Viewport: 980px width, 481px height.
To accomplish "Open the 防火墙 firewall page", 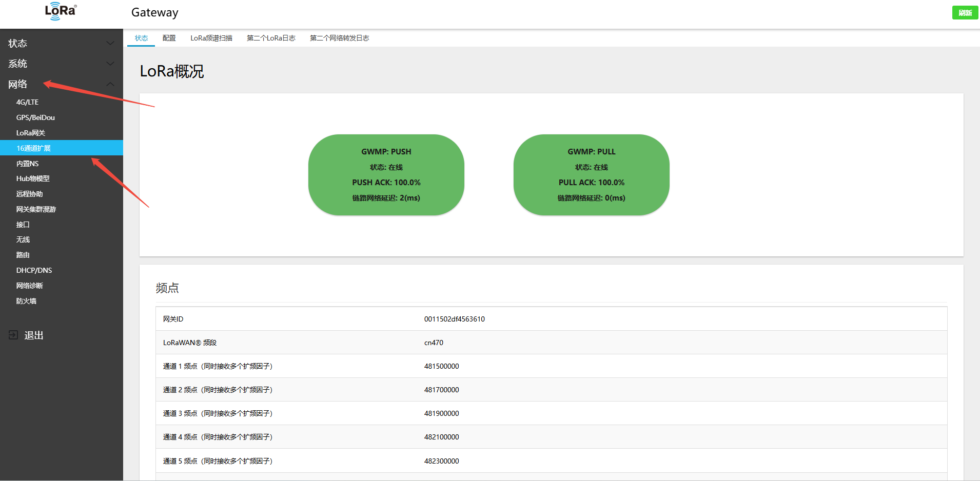I will (26, 301).
